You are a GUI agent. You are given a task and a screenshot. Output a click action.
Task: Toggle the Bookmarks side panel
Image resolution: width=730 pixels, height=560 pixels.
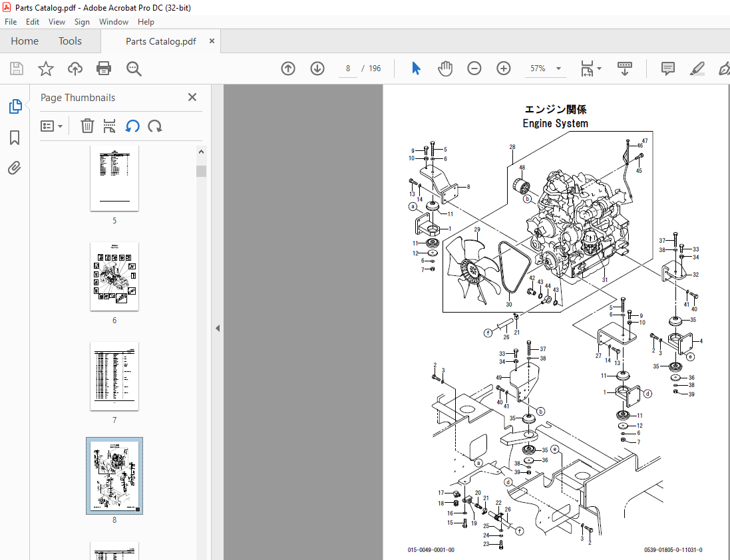[x=15, y=137]
